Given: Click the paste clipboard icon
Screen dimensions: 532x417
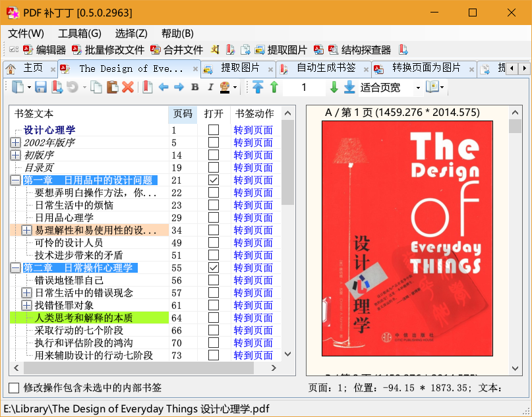Looking at the screenshot, I should [x=112, y=88].
